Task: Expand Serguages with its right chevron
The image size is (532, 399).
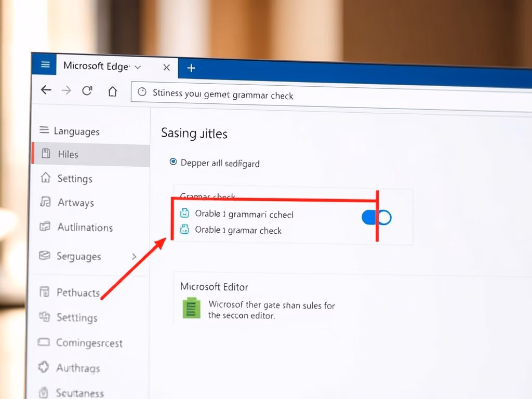Action: 134,257
